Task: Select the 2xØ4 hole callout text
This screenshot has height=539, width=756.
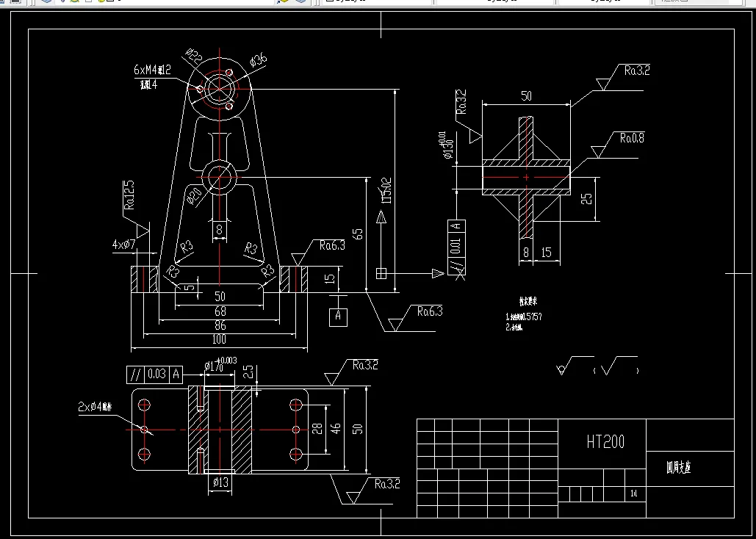Action: coord(95,407)
